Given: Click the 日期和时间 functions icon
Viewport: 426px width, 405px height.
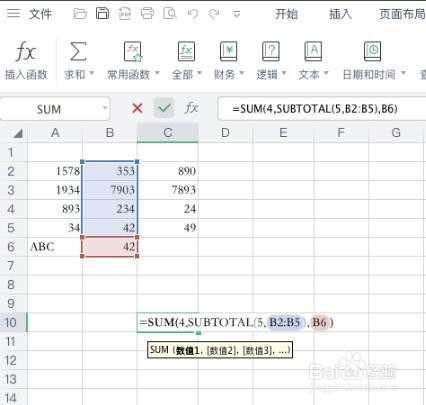Looking at the screenshot, I should coord(373,51).
